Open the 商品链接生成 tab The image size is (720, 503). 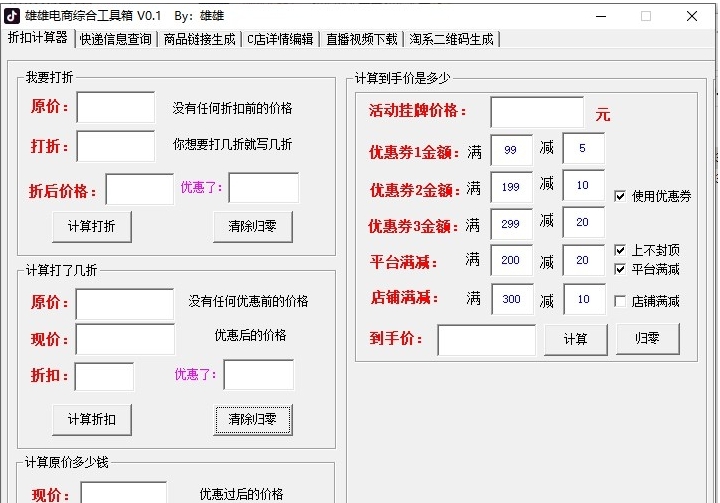199,39
